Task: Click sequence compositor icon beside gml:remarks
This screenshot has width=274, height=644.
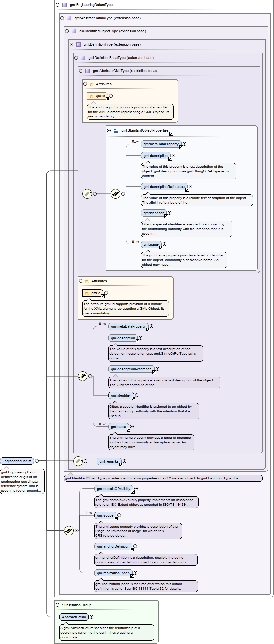Action: (x=78, y=461)
